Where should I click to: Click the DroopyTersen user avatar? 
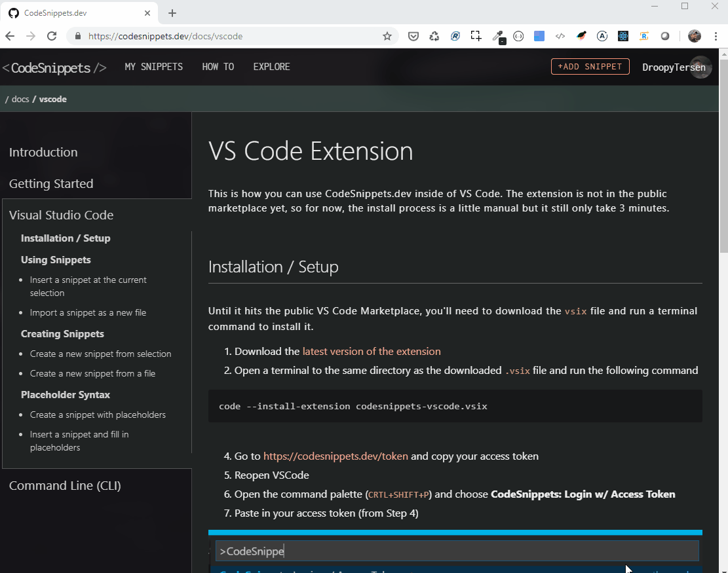click(700, 67)
